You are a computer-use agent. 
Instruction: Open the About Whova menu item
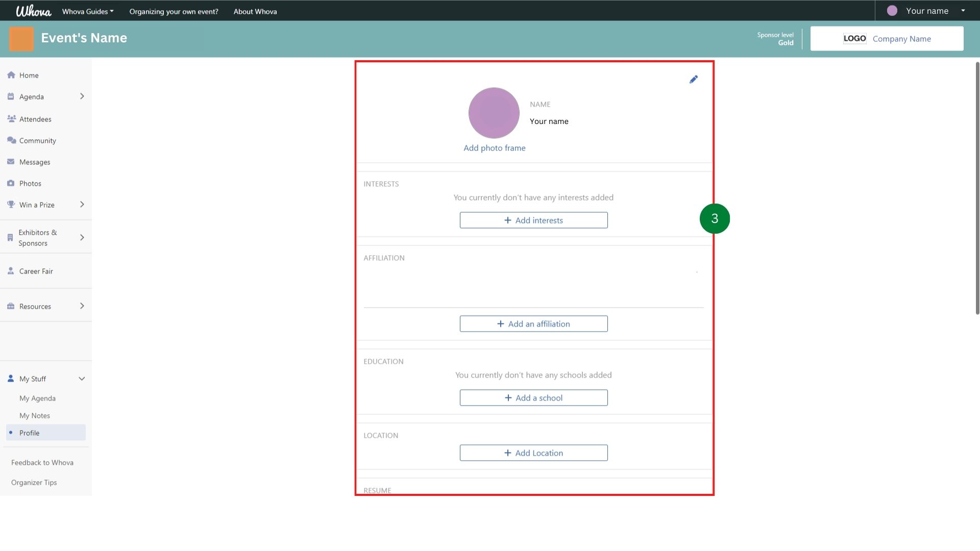255,11
